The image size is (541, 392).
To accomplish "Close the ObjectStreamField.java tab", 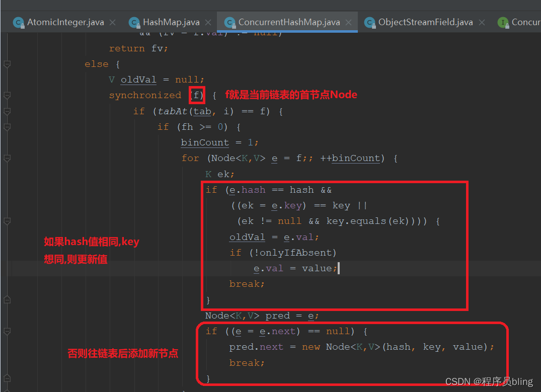I will tap(482, 23).
